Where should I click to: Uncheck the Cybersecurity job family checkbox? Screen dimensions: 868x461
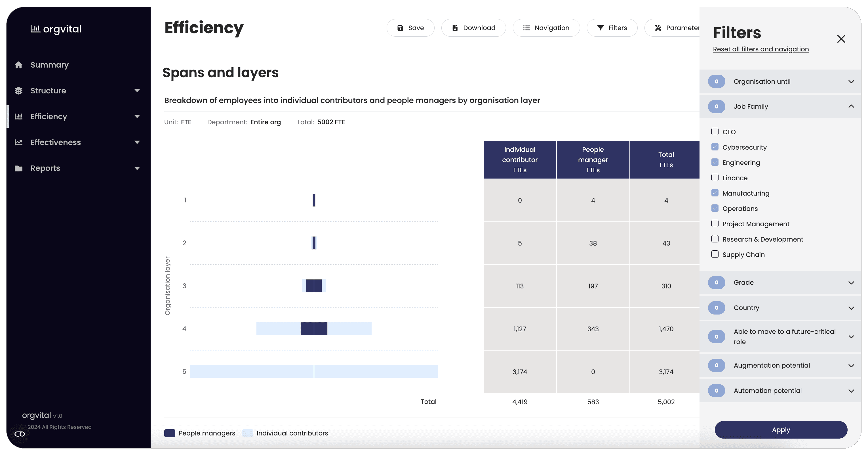pos(715,147)
